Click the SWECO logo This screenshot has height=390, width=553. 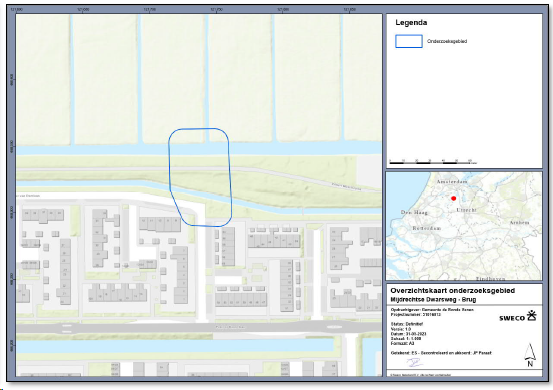(518, 316)
